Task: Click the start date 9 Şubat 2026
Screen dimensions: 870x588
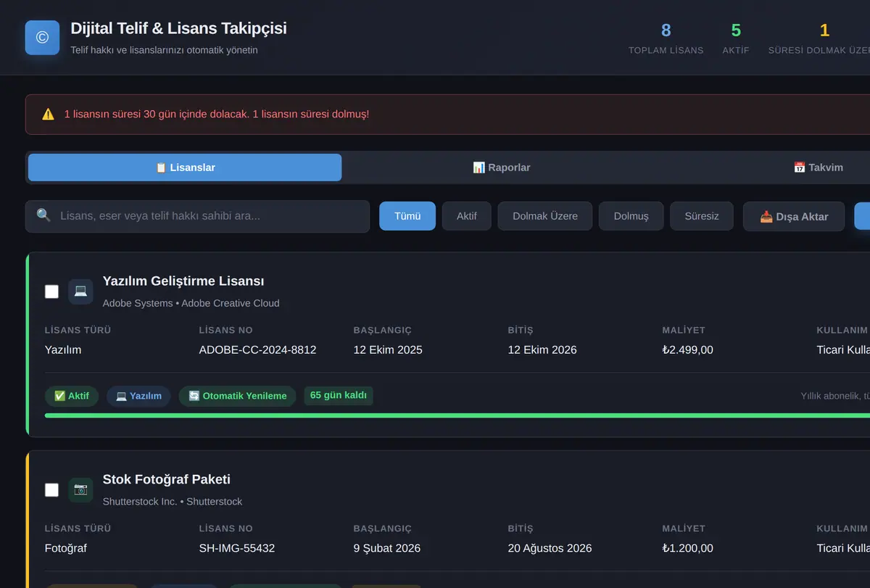Action: click(387, 548)
